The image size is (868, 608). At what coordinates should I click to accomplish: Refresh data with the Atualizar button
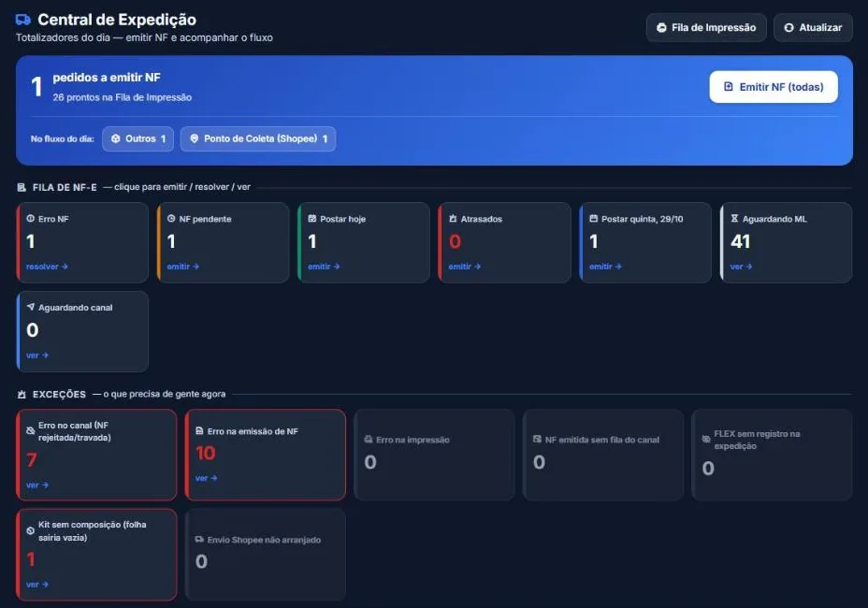coord(813,28)
